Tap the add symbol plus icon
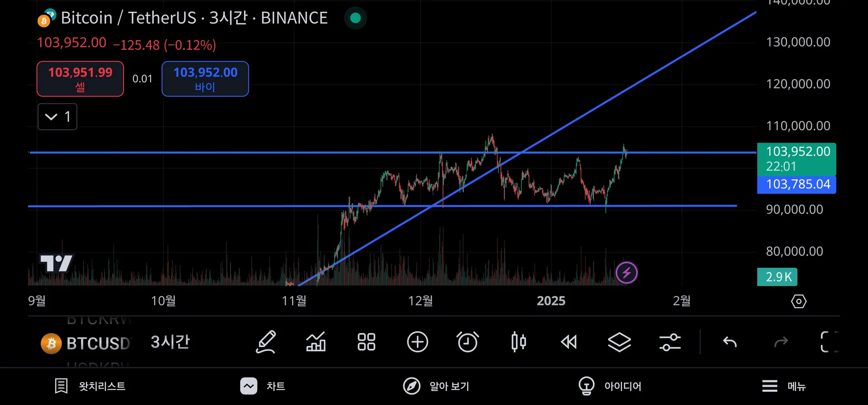 pyautogui.click(x=417, y=342)
